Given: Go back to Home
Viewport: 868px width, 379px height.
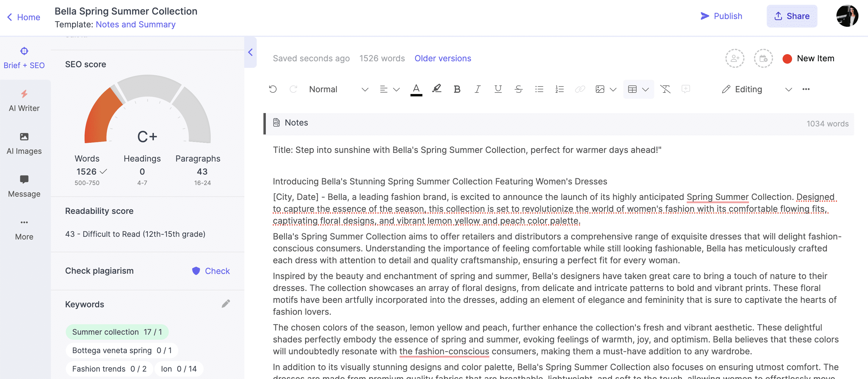Looking at the screenshot, I should [x=24, y=17].
